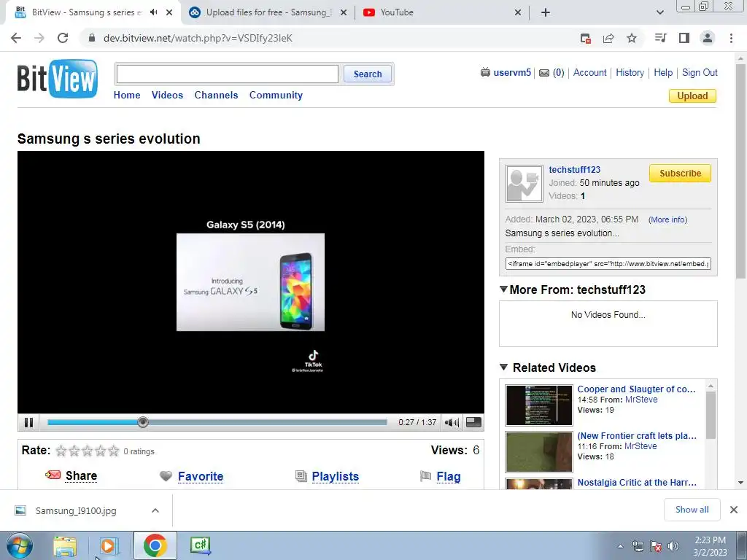This screenshot has width=747, height=560.
Task: Open the Community nav link
Action: 276,95
